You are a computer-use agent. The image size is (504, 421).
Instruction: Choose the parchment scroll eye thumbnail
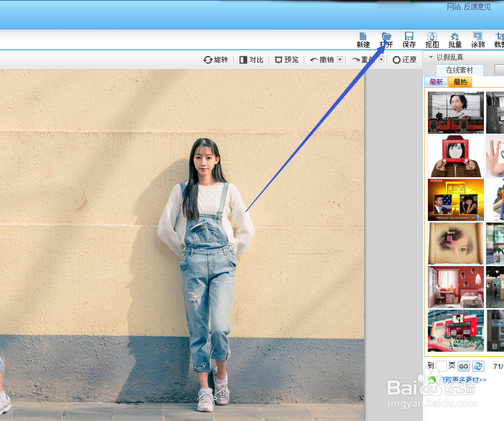click(x=456, y=243)
